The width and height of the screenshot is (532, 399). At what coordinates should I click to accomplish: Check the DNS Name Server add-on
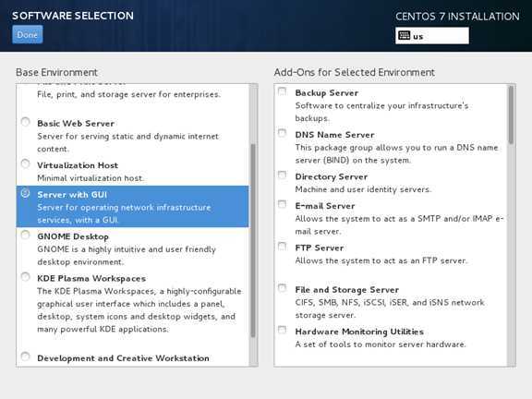[x=283, y=133]
